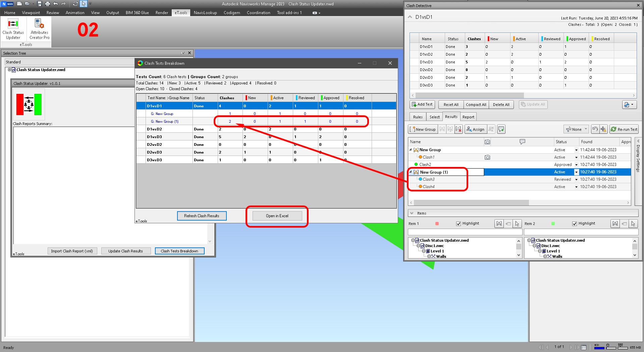Click the Refresh icon in the quick access toolbar

[75, 4]
